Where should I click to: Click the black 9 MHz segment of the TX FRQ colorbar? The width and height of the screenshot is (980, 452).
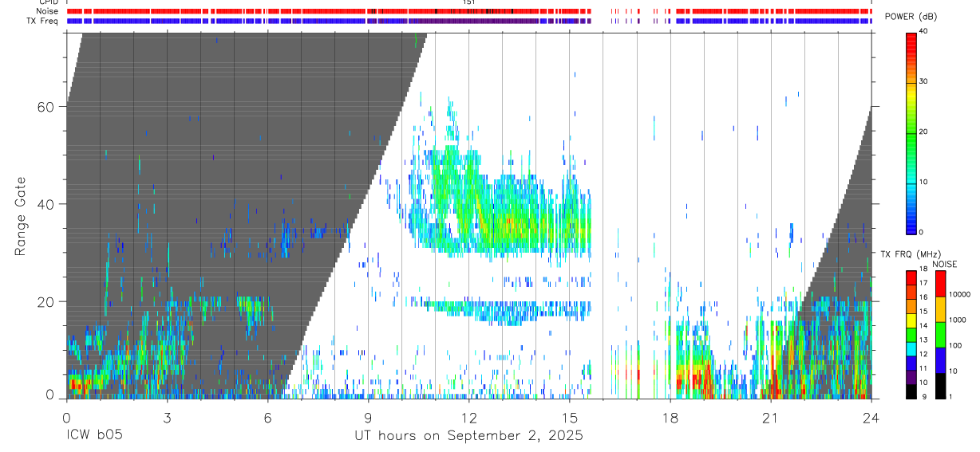(x=911, y=391)
